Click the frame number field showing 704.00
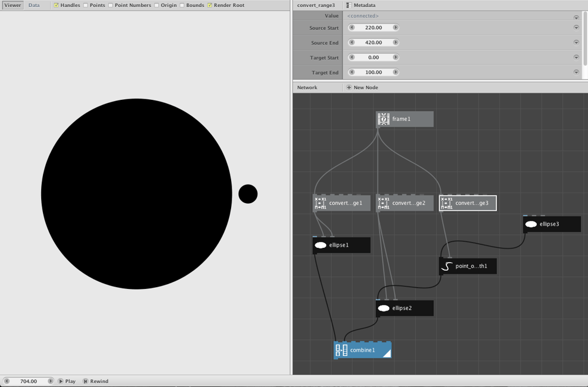The image size is (588, 387). pyautogui.click(x=28, y=381)
